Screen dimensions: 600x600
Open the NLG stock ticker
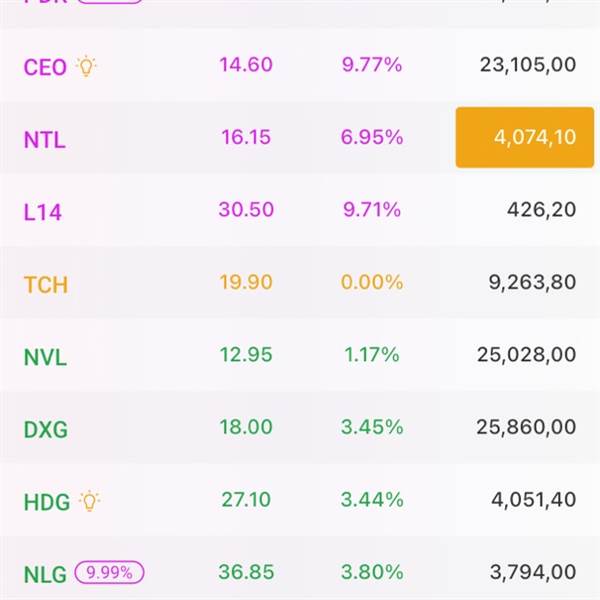(45, 574)
